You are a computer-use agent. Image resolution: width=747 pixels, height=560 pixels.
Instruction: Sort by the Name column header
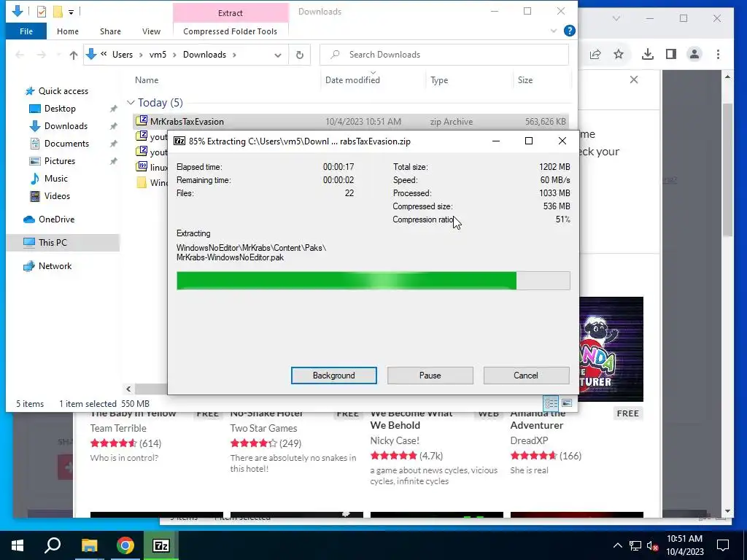tap(146, 80)
